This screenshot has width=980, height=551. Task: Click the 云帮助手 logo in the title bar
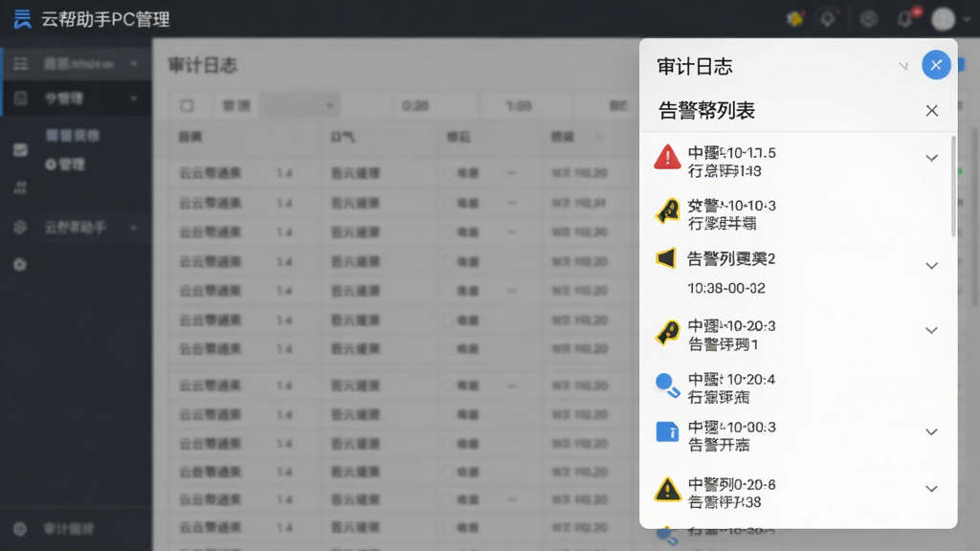23,19
